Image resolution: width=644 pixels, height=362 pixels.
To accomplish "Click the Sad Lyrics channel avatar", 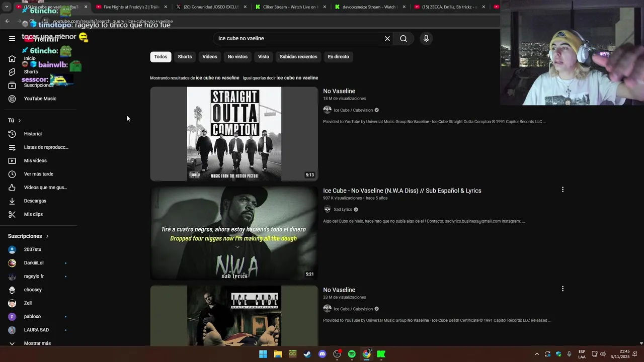I will click(327, 209).
